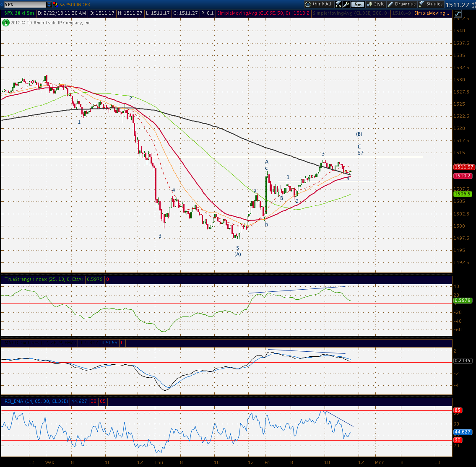
Task: Open the think A.I. tool
Action: tap(319, 4)
